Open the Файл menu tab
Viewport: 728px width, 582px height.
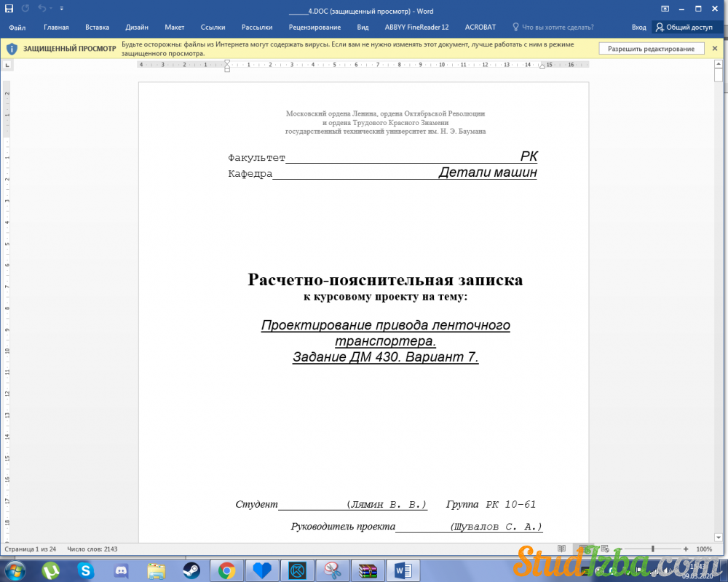pyautogui.click(x=17, y=27)
